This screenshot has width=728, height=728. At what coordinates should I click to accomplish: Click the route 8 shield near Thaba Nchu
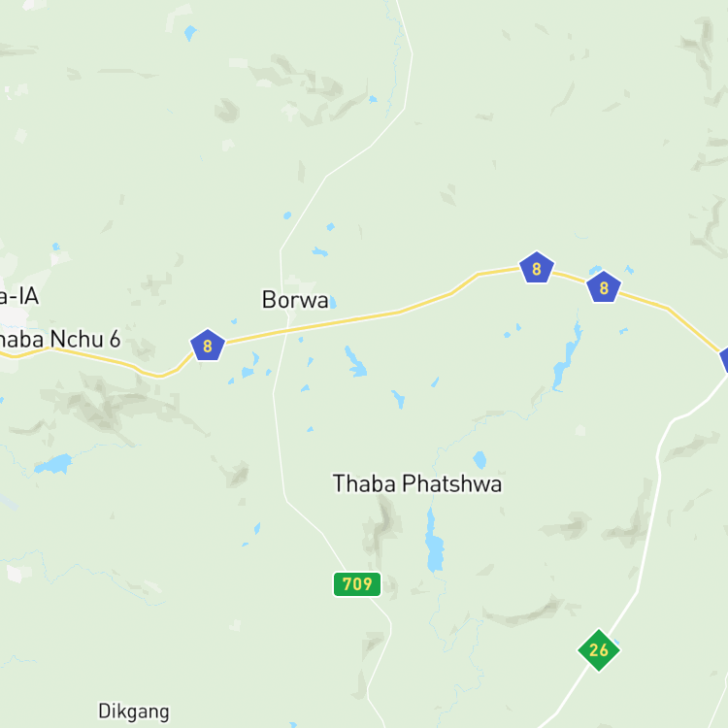pyautogui.click(x=208, y=345)
